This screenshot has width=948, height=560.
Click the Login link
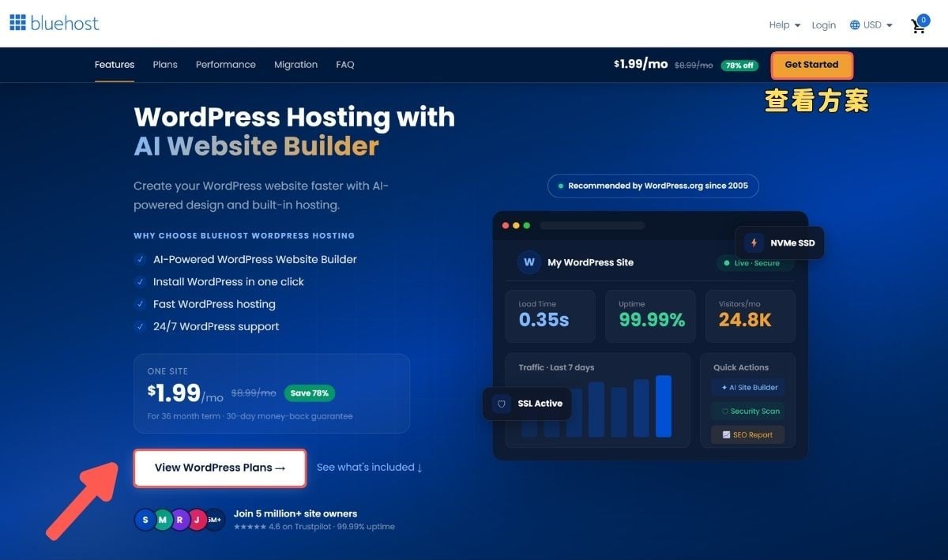click(824, 25)
